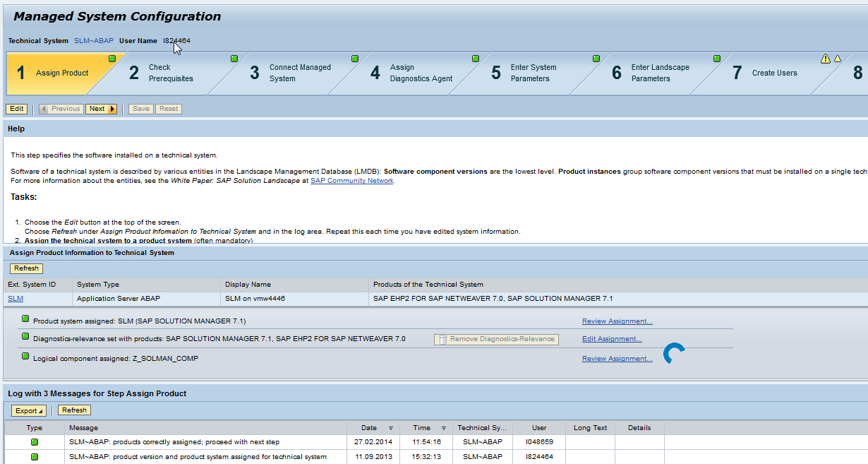Click the Help section header
The image size is (868, 464).
coord(436,129)
